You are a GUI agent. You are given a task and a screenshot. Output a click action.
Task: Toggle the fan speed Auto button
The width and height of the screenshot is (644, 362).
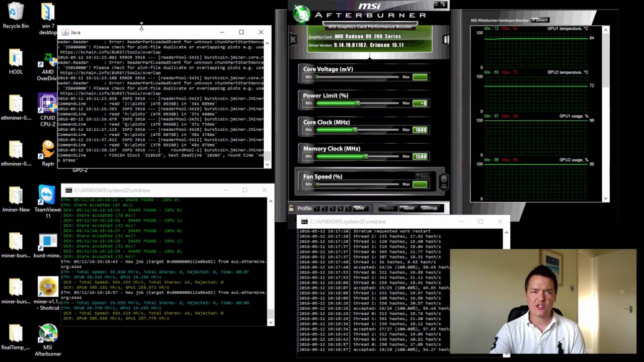tap(422, 176)
